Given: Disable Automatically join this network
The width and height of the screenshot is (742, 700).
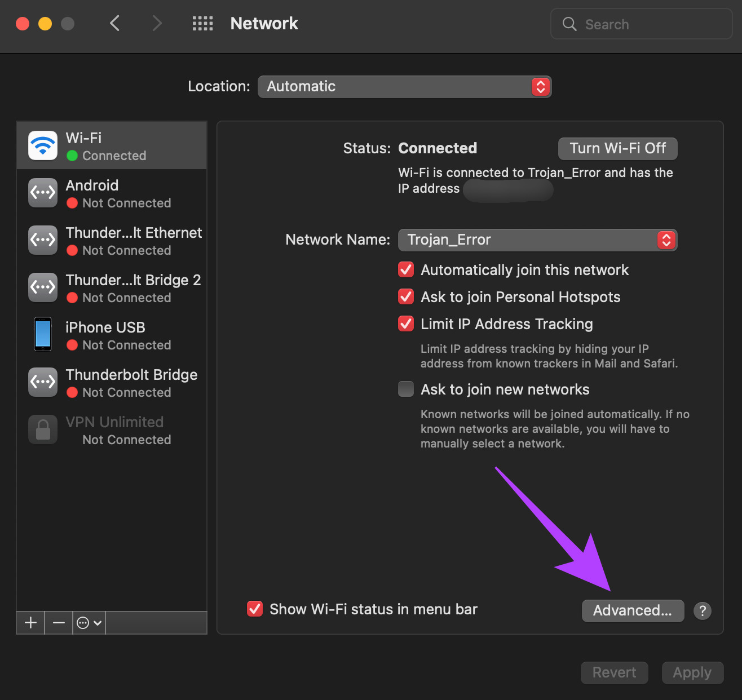Looking at the screenshot, I should (405, 269).
